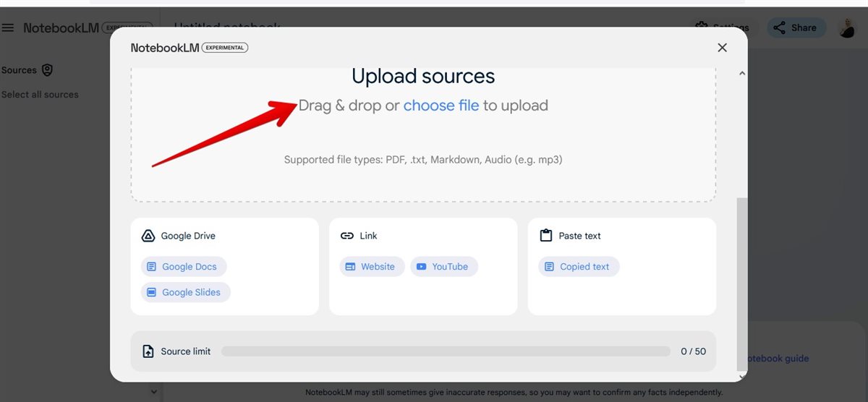The image size is (868, 402).
Task: Select Google Docs as source
Action: 184,267
